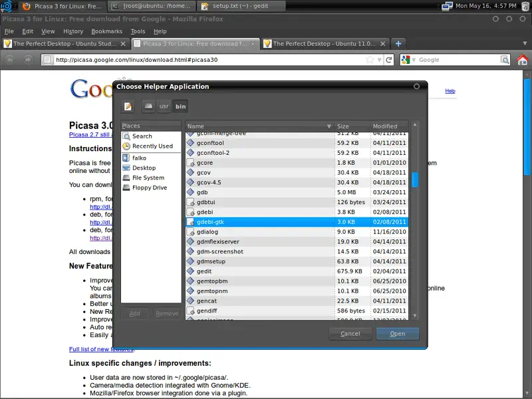Click the gcore script file icon

pos(191,162)
